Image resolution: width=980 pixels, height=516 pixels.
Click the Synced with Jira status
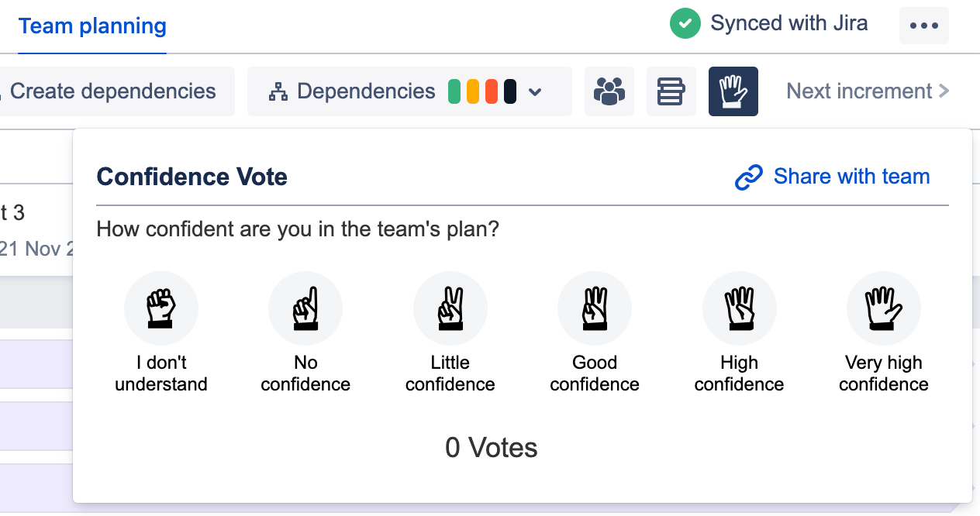769,24
